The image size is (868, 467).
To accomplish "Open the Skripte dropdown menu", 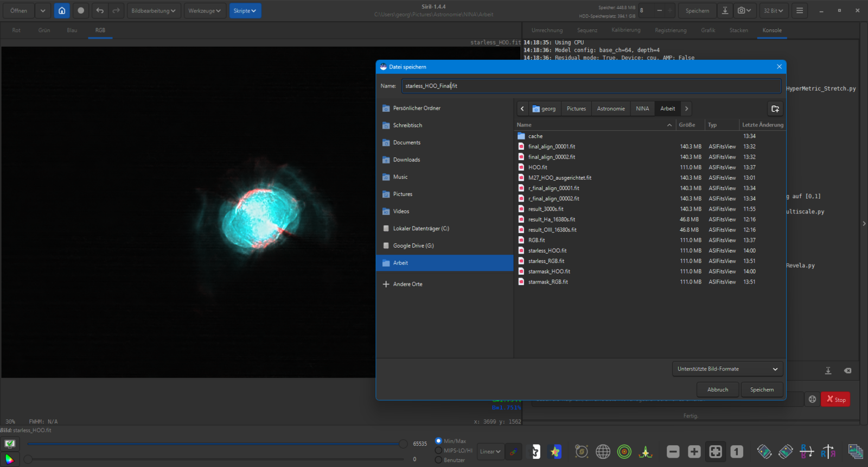I will tap(245, 10).
